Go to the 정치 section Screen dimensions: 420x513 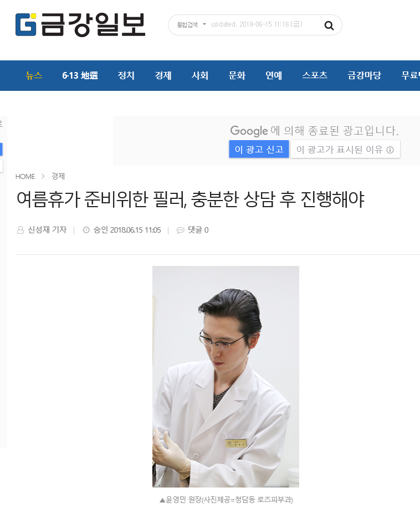[x=126, y=75]
